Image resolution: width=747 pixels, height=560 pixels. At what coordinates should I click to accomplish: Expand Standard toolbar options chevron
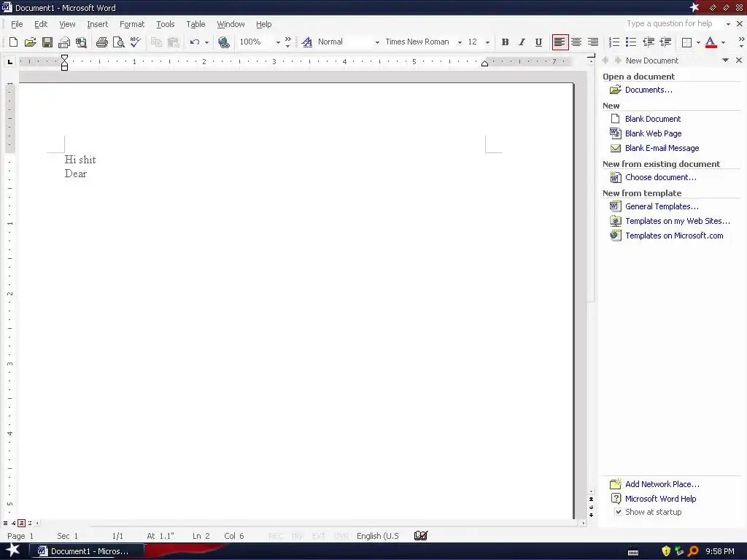click(x=287, y=42)
